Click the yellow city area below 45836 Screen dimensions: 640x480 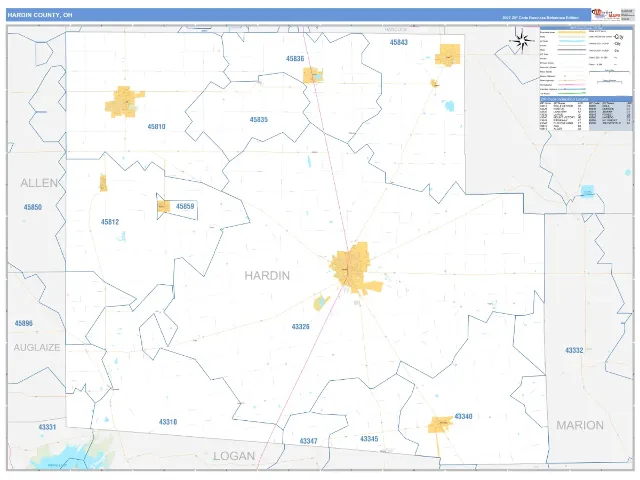313,76
